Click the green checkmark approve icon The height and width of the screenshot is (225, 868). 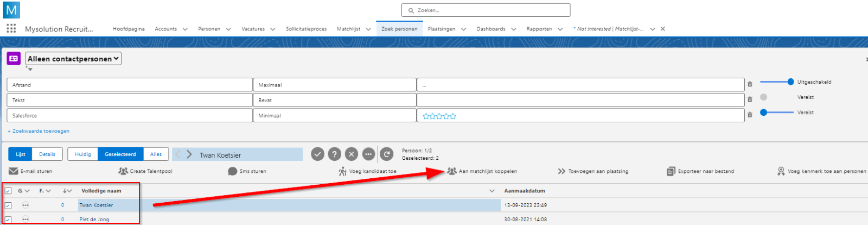pos(317,154)
